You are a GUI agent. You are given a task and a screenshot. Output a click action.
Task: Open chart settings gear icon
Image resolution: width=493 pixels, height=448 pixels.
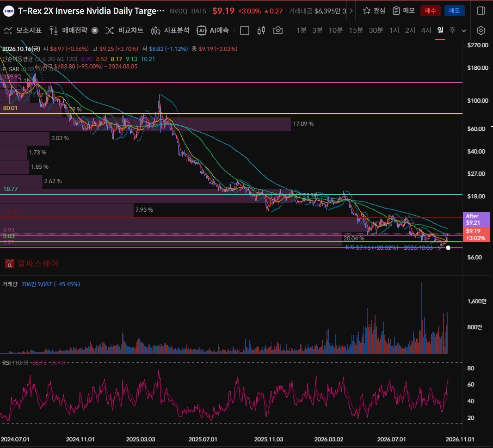coord(481,31)
